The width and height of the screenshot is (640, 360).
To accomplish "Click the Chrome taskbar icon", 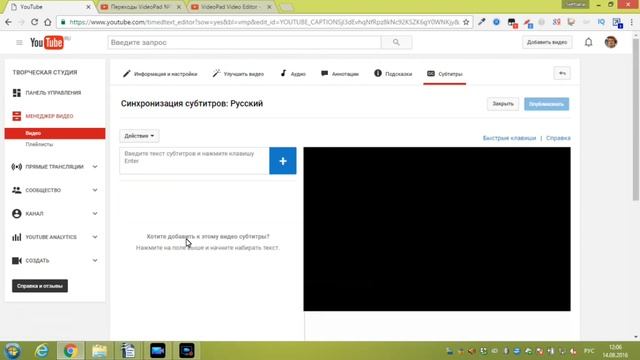I will point(70,351).
